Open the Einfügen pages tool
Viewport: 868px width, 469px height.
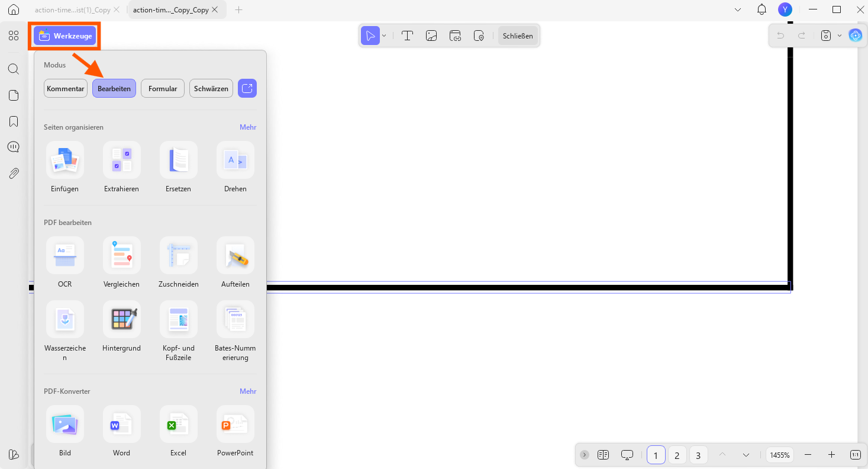click(65, 160)
